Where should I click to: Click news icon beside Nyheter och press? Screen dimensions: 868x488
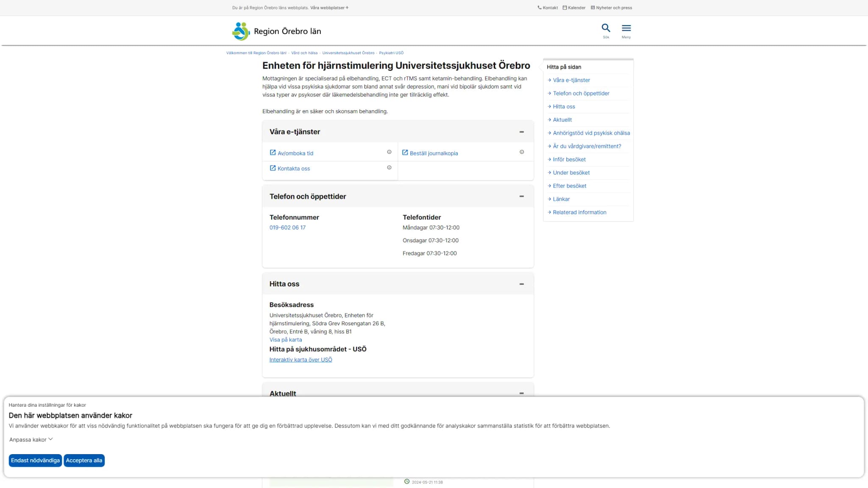[593, 8]
